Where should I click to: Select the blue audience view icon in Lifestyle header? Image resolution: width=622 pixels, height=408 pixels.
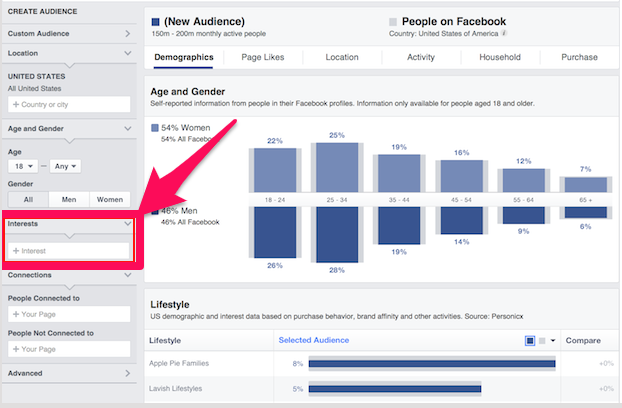pyautogui.click(x=530, y=341)
